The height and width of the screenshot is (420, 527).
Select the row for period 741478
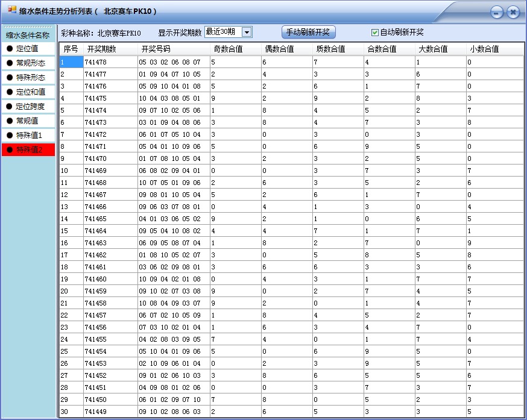[x=151, y=62]
